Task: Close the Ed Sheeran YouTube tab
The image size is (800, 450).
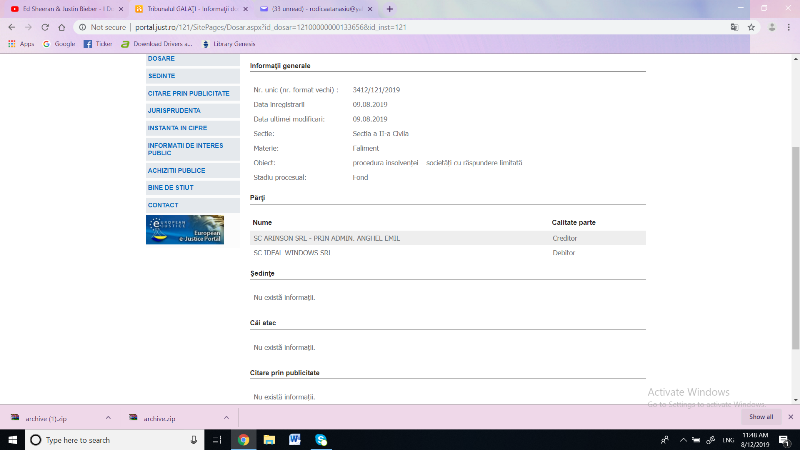Action: (121, 9)
